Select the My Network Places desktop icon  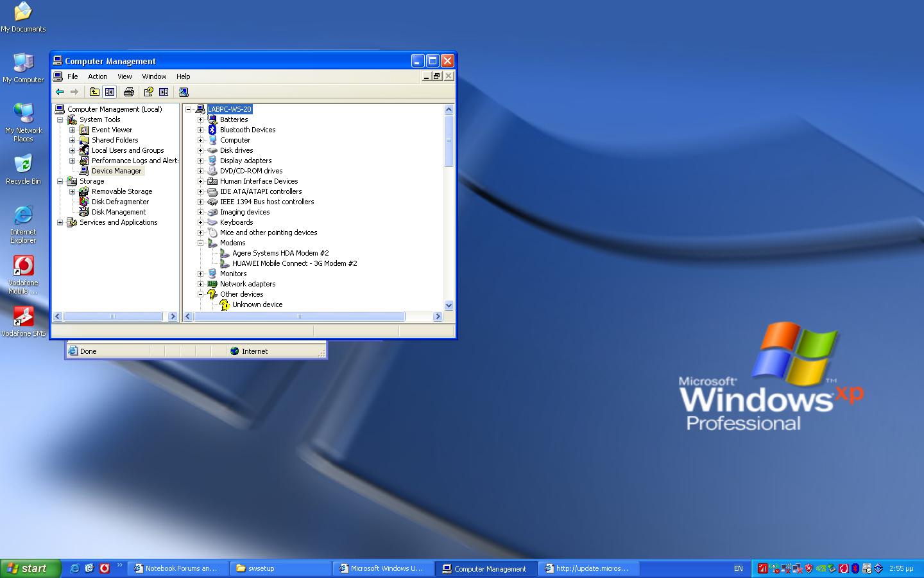[23, 122]
